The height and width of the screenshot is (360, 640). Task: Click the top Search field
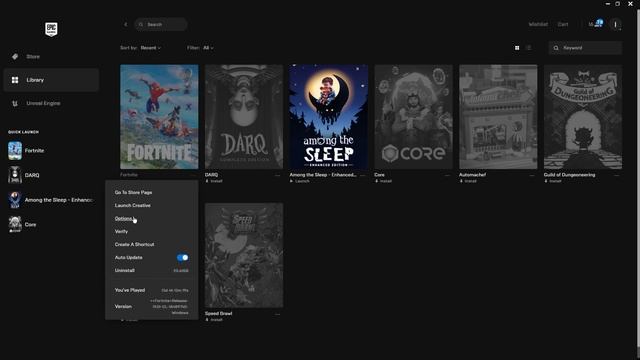[x=161, y=24]
